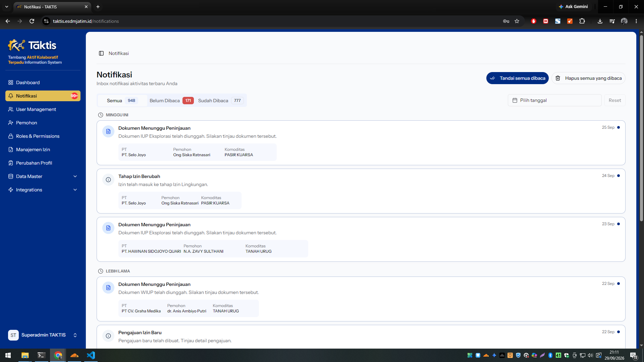The image size is (644, 362).
Task: Open Superadmin TAKTIS account switcher
Action: (43, 335)
